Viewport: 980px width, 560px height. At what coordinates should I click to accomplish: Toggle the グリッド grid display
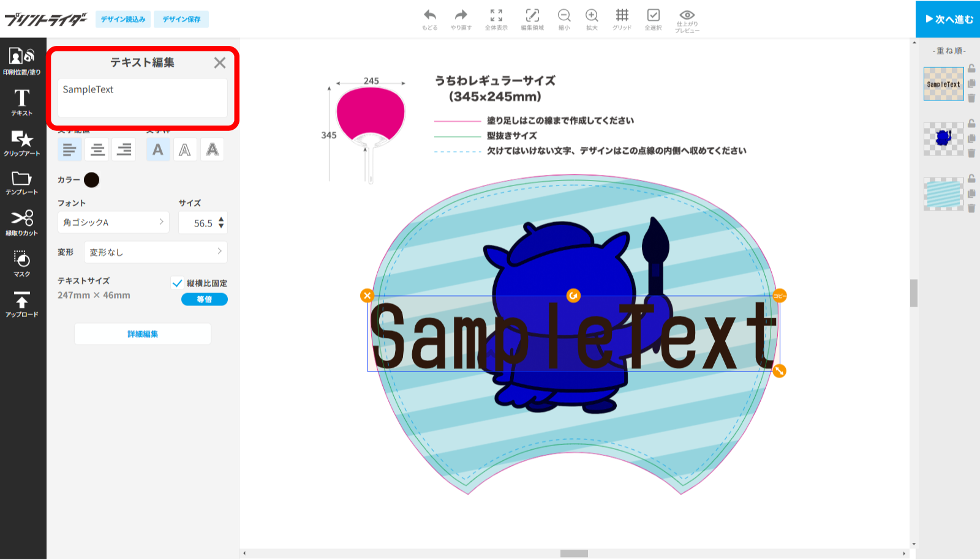pyautogui.click(x=622, y=19)
